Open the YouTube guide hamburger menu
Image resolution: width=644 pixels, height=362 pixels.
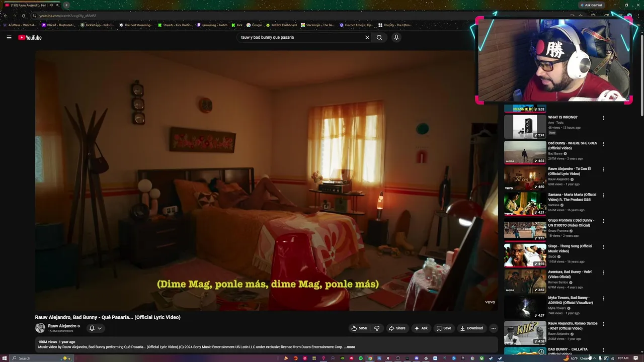click(9, 37)
